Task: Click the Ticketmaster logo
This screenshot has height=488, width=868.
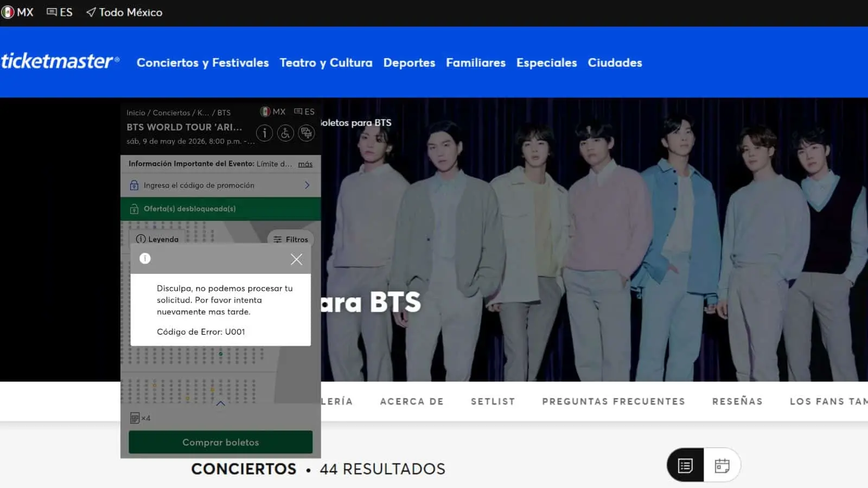Action: coord(60,61)
